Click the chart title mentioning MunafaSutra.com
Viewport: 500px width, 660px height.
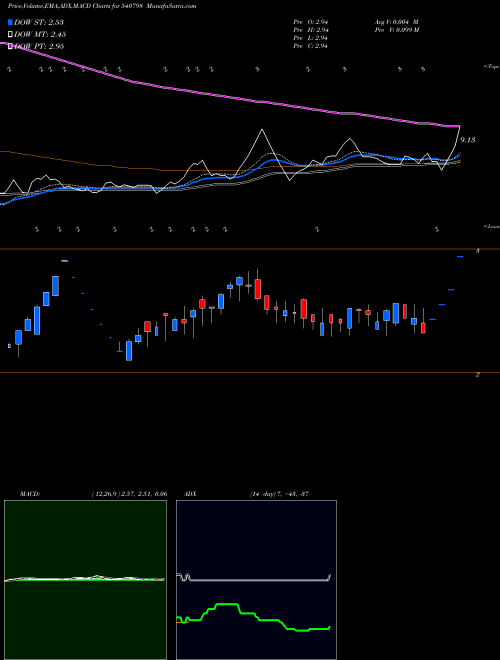(x=102, y=6)
